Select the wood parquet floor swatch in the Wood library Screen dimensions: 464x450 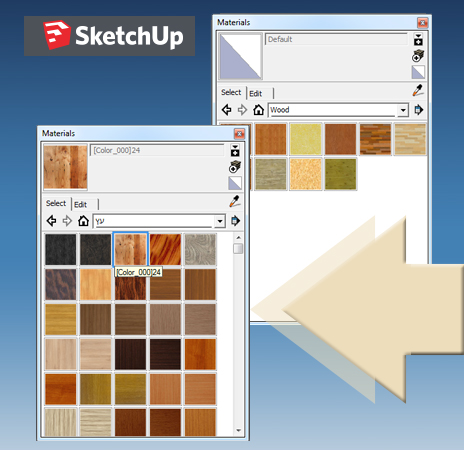tap(375, 139)
